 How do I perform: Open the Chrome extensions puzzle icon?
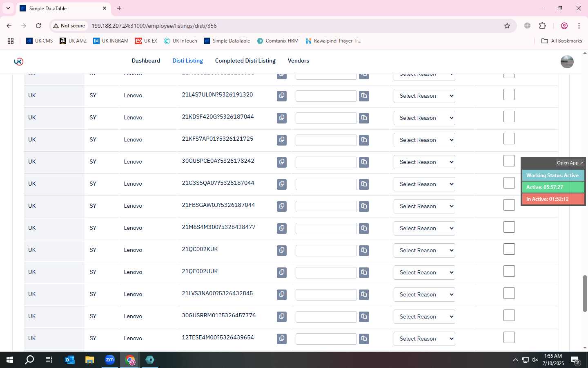coord(542,26)
